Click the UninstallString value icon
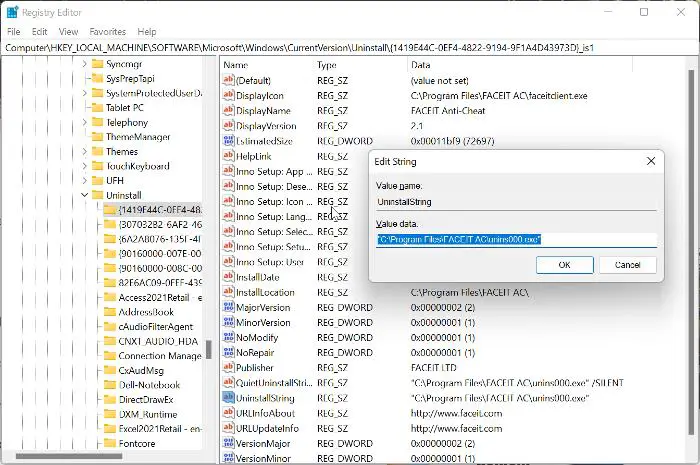 (x=228, y=398)
